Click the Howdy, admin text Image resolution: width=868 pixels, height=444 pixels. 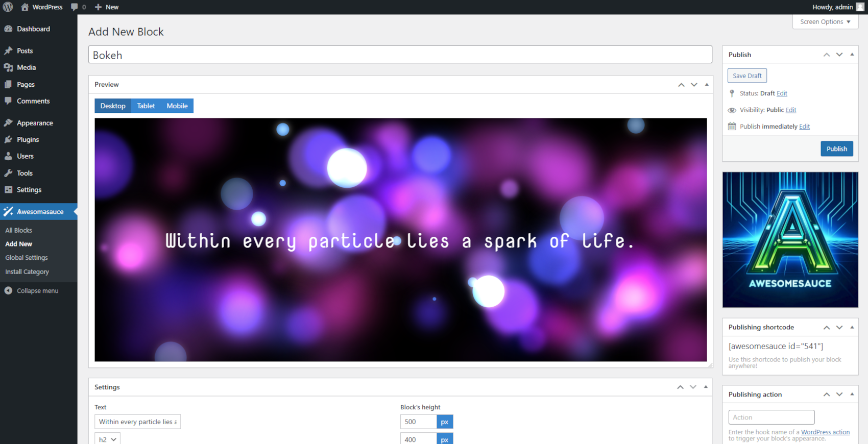pyautogui.click(x=832, y=7)
